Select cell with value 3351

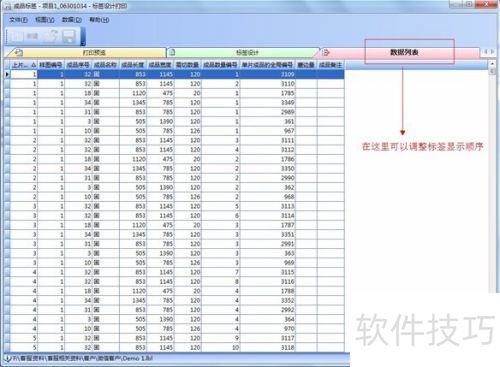pyautogui.click(x=268, y=234)
